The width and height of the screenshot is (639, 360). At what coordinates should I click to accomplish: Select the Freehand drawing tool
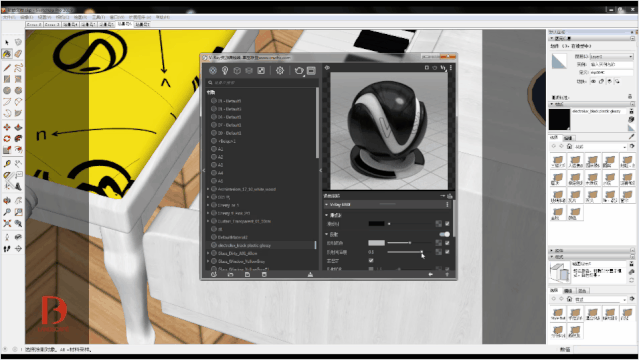click(18, 68)
